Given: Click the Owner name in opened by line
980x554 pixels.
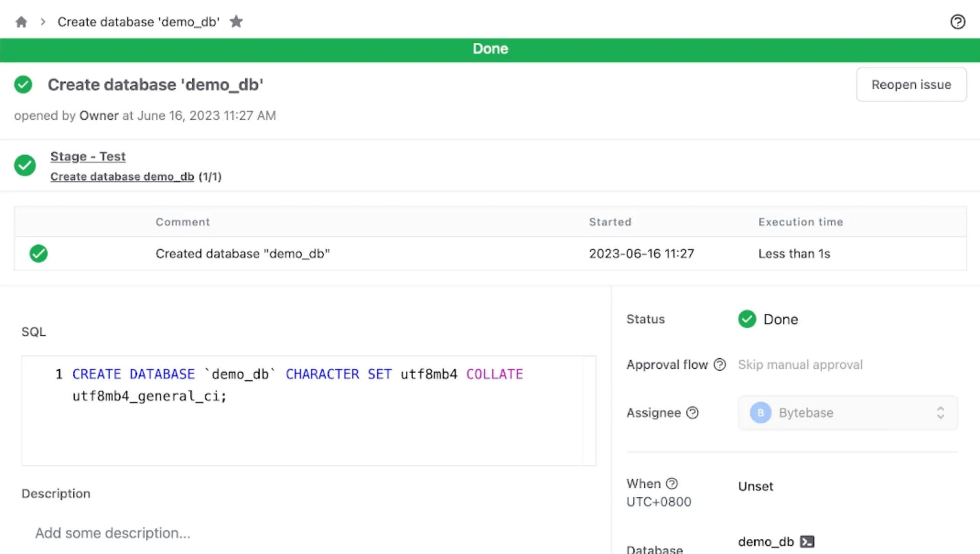Looking at the screenshot, I should pos(99,115).
